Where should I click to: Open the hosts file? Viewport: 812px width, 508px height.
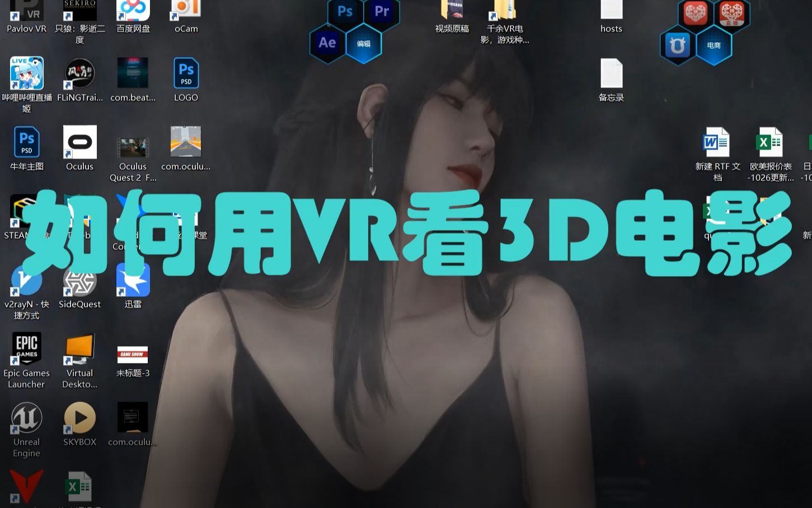pos(611,11)
